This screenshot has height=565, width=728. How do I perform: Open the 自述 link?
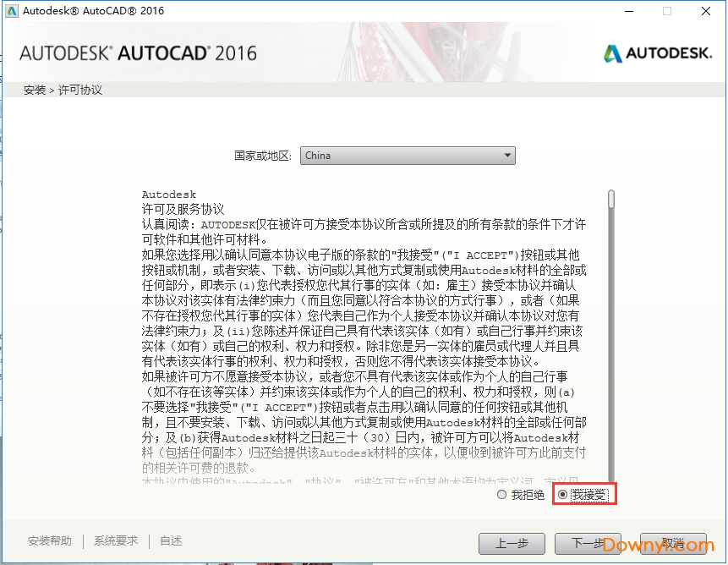(x=170, y=540)
